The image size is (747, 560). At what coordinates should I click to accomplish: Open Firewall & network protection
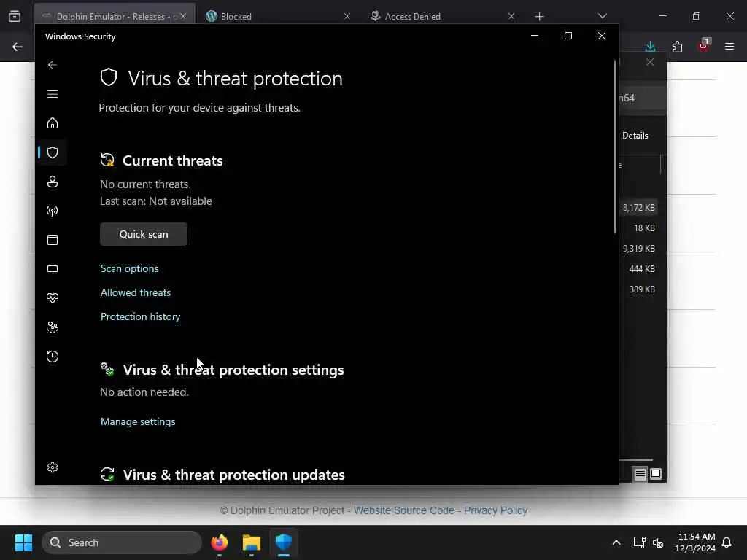53,211
